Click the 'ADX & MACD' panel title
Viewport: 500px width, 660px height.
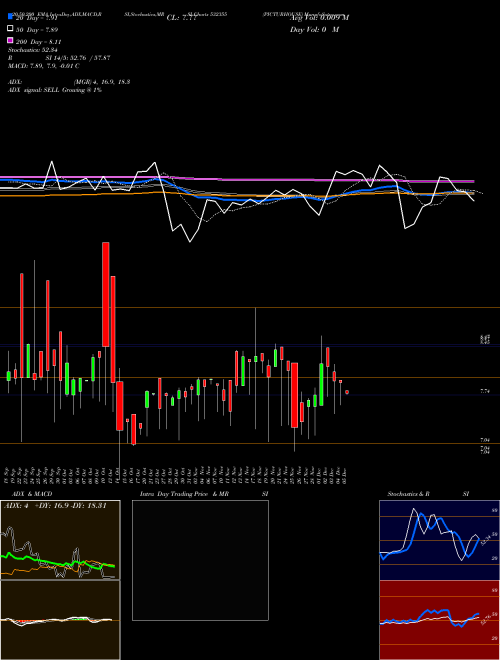click(x=32, y=494)
